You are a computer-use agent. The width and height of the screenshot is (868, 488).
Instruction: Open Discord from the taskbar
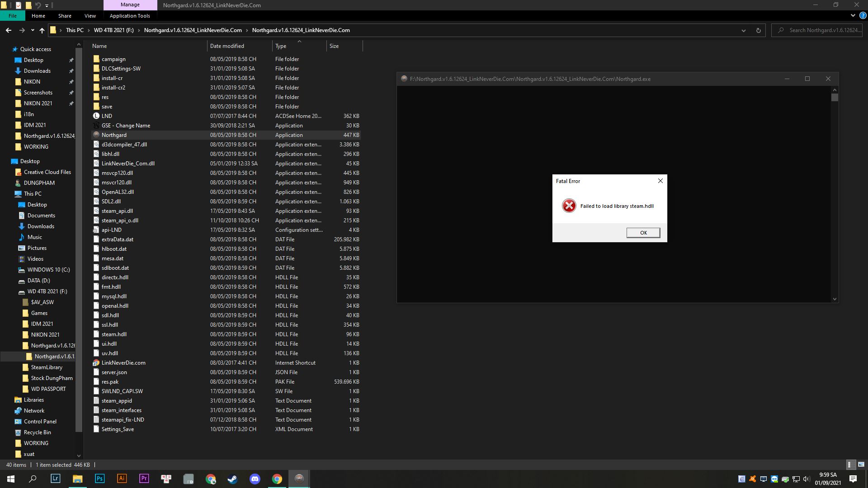(255, 479)
